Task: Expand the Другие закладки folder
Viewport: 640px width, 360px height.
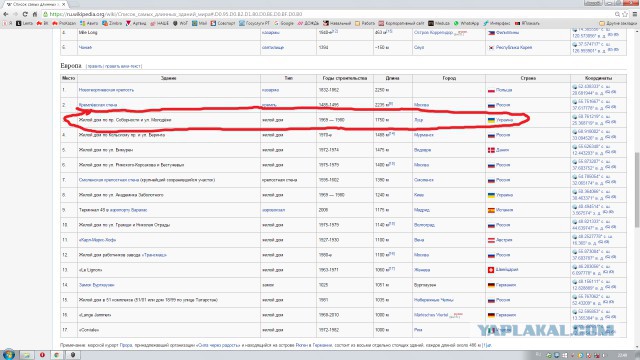Action: coord(618,23)
